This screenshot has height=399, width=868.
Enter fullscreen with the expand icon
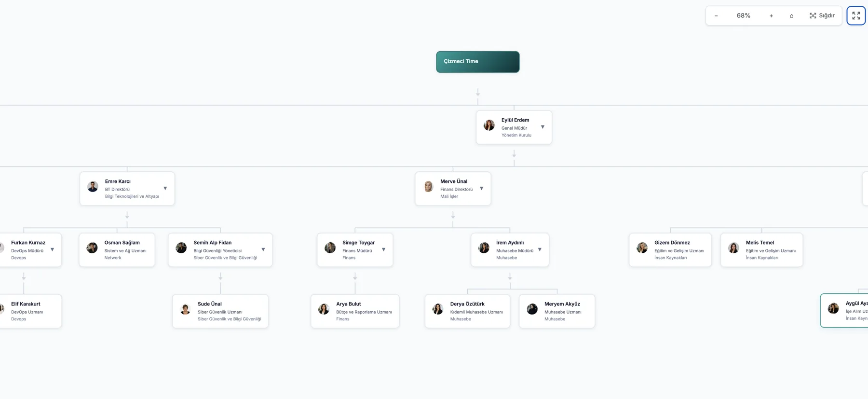pyautogui.click(x=856, y=16)
